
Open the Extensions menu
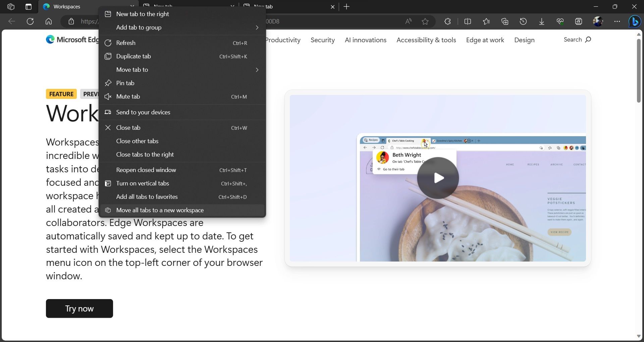[447, 21]
